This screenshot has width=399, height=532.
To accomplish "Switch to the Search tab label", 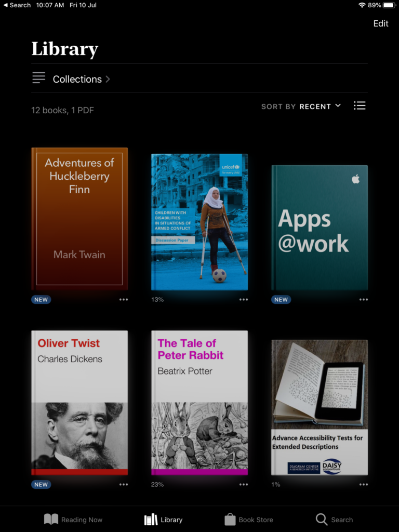I will [342, 520].
